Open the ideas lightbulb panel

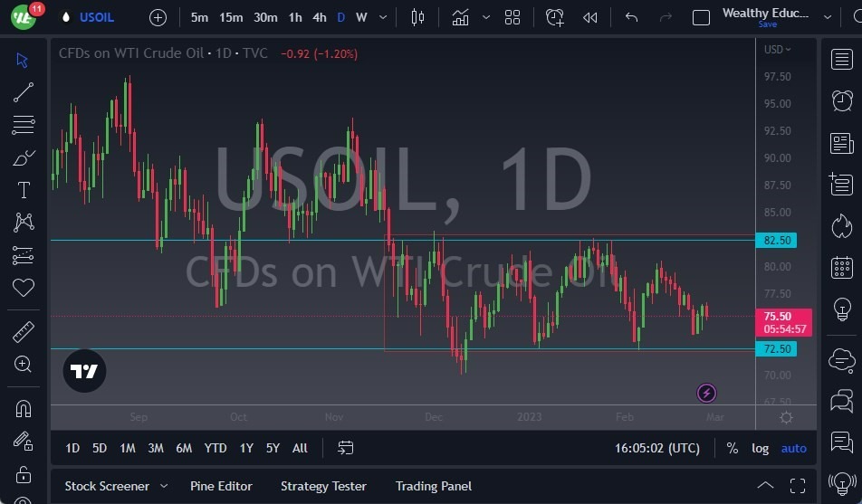(x=842, y=309)
